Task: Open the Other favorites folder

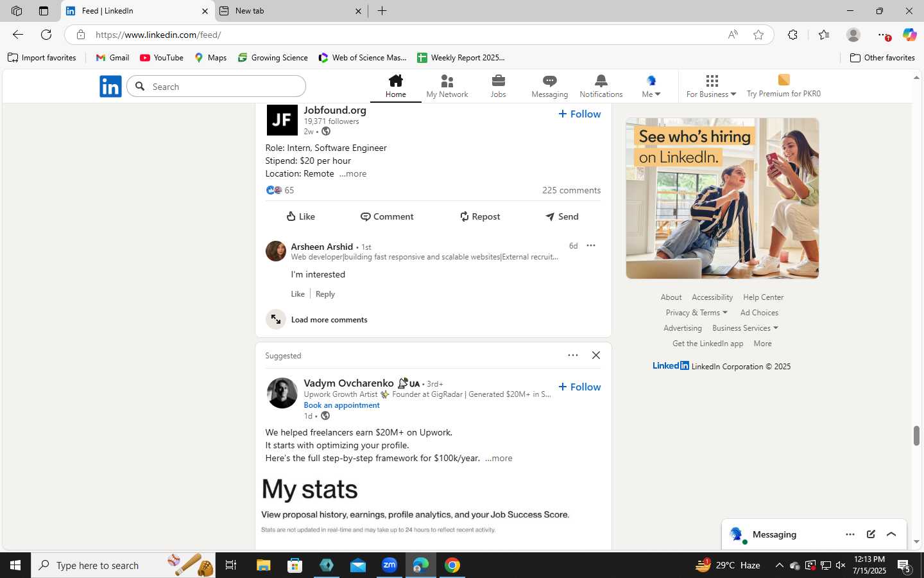Action: (x=882, y=58)
